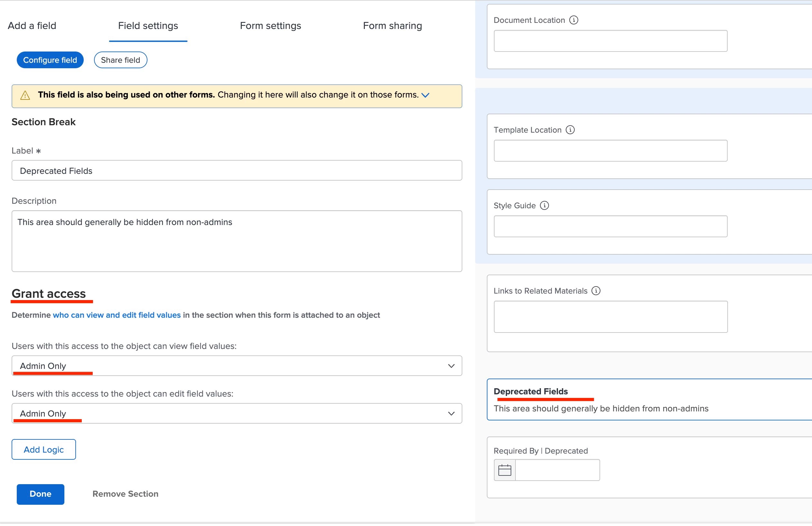Click info icon next to Document Location
The height and width of the screenshot is (526, 812).
pyautogui.click(x=574, y=20)
